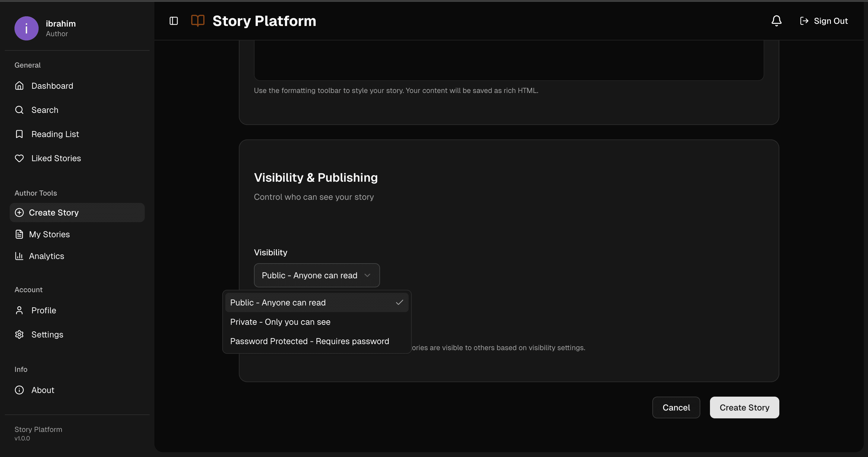Open Settings via gear icon
The height and width of the screenshot is (457, 868).
pos(19,334)
